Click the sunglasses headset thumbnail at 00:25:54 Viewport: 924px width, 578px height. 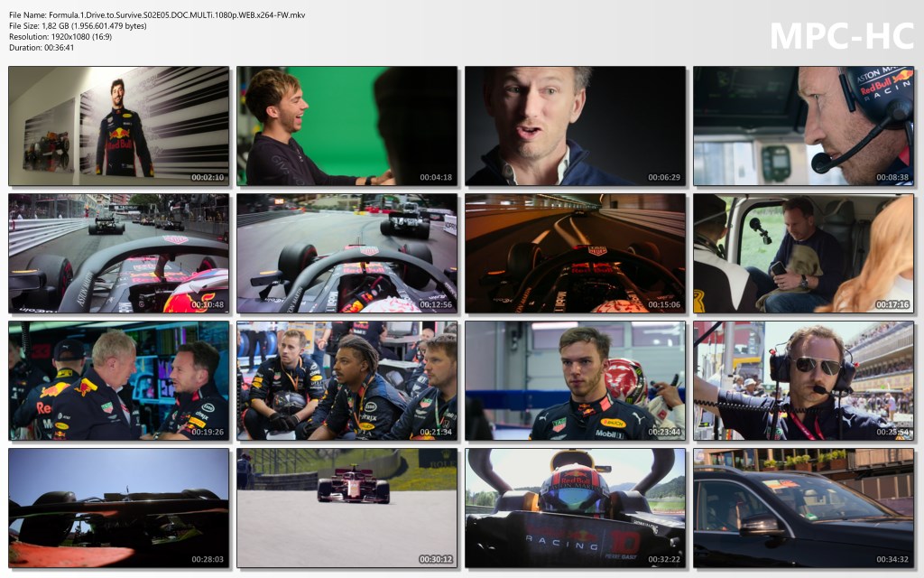click(803, 380)
